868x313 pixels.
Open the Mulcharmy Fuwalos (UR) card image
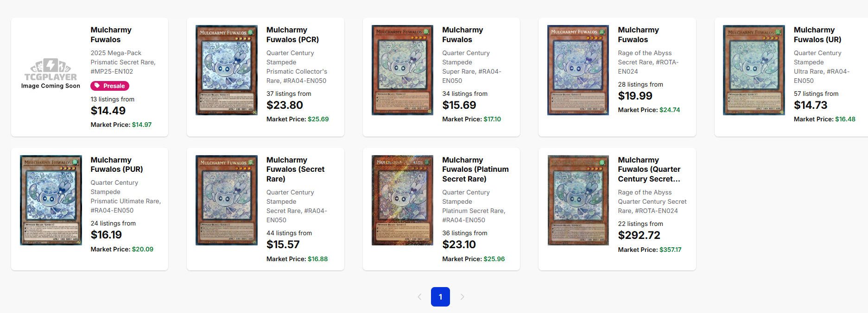tap(754, 70)
